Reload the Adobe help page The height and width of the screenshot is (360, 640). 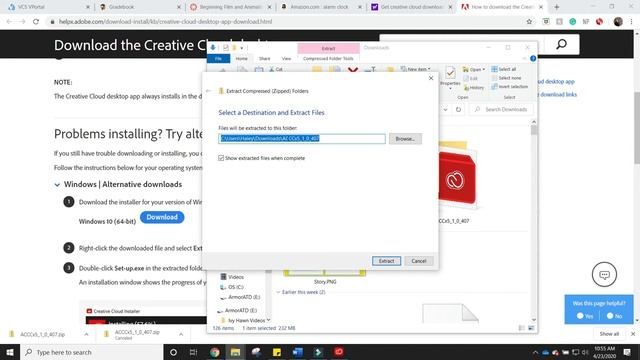tap(36, 22)
